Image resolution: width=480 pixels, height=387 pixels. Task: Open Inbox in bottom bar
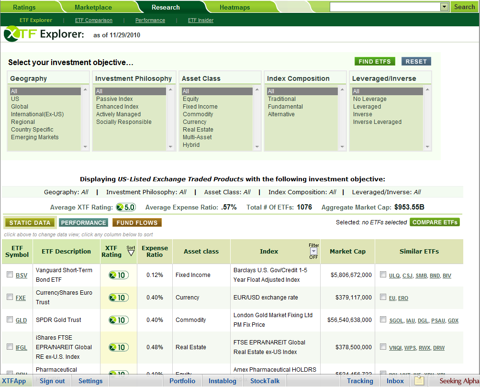pyautogui.click(x=395, y=381)
